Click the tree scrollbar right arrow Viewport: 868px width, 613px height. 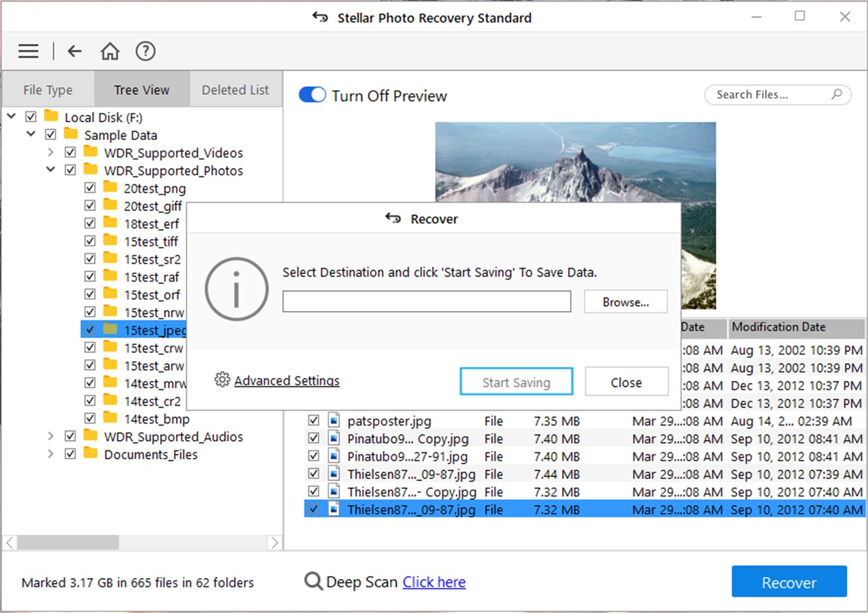click(x=275, y=542)
